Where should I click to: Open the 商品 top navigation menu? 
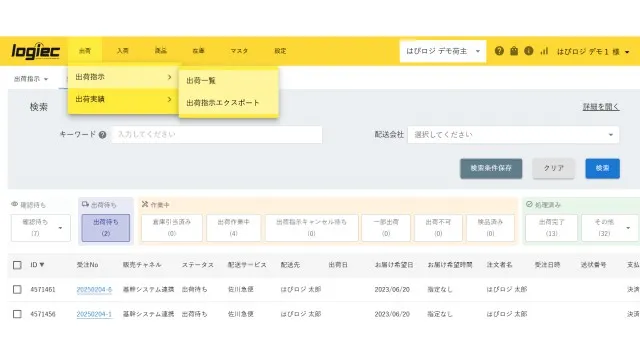(x=160, y=51)
